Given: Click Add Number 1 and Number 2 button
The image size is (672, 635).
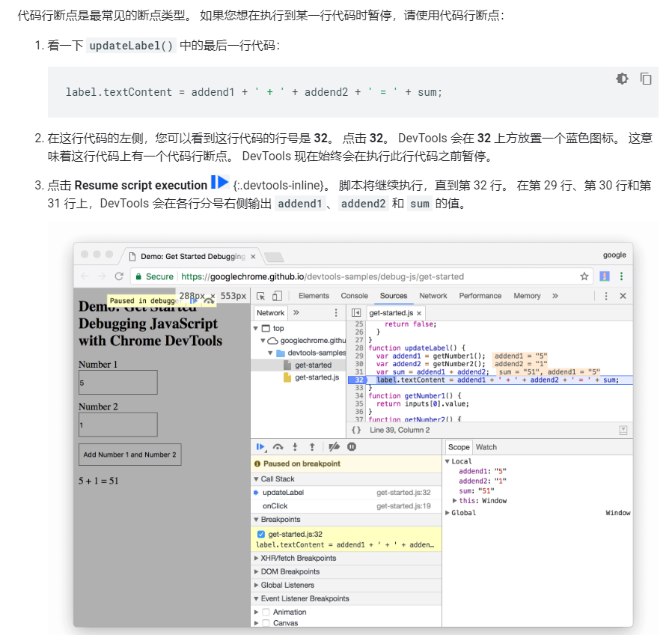Looking at the screenshot, I should tap(130, 455).
